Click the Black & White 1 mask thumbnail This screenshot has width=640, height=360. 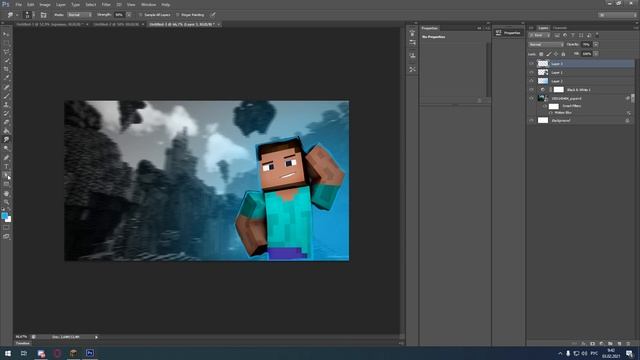point(558,89)
